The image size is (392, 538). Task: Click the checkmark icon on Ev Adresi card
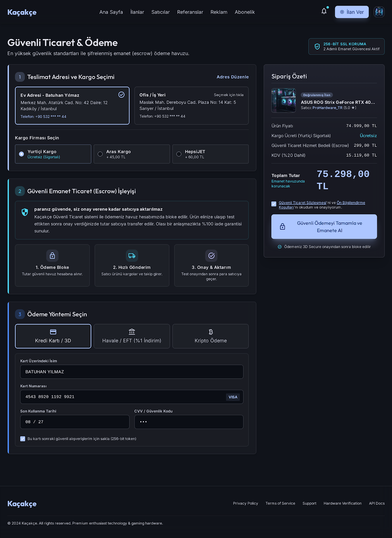tap(121, 95)
